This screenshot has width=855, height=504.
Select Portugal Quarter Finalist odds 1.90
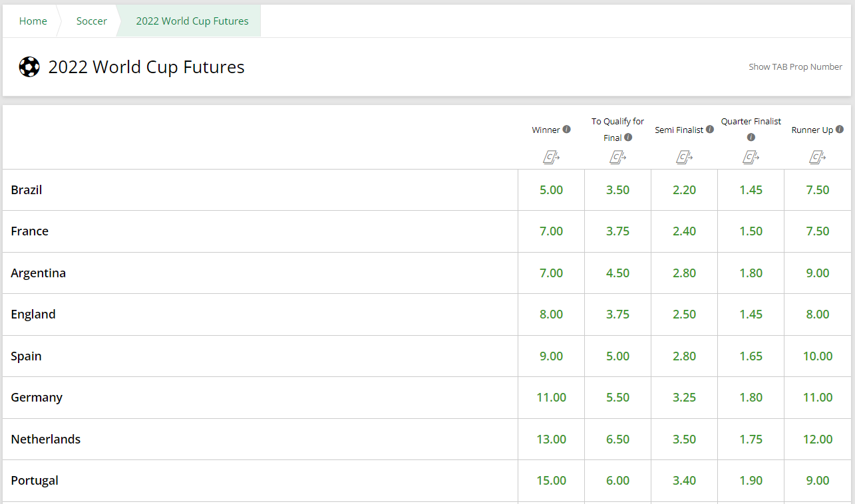[x=751, y=481]
